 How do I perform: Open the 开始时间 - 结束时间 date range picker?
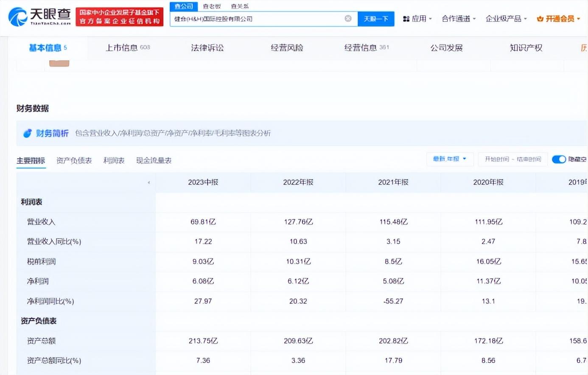512,159
